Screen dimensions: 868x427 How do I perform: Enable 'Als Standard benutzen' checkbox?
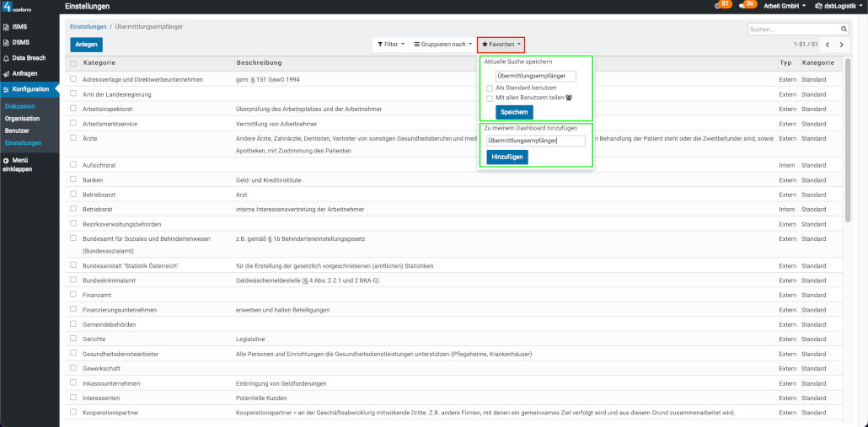(x=490, y=88)
